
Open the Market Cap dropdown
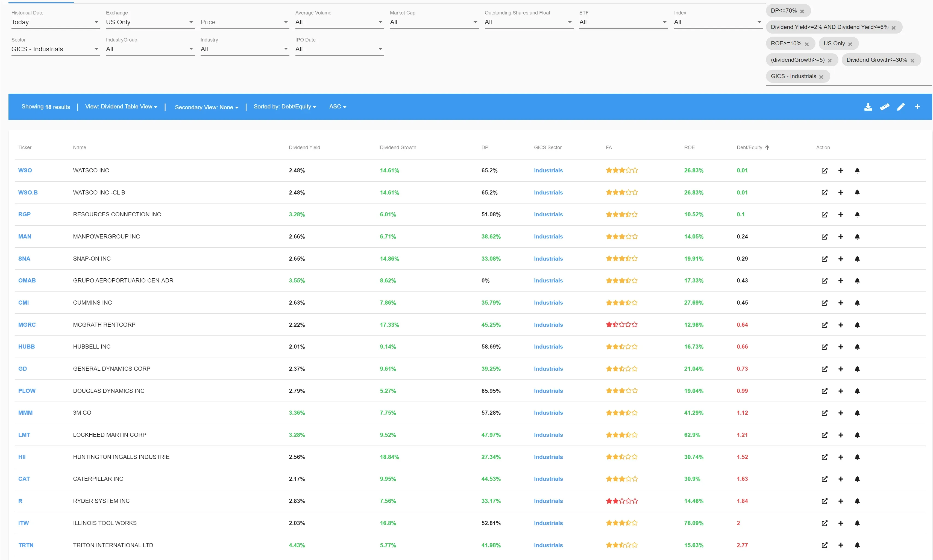(x=434, y=22)
